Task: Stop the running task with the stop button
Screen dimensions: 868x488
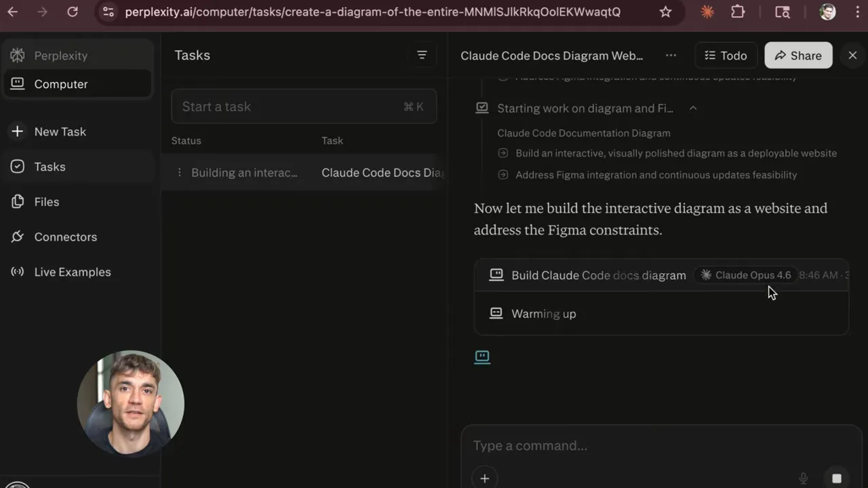Action: pos(837,479)
